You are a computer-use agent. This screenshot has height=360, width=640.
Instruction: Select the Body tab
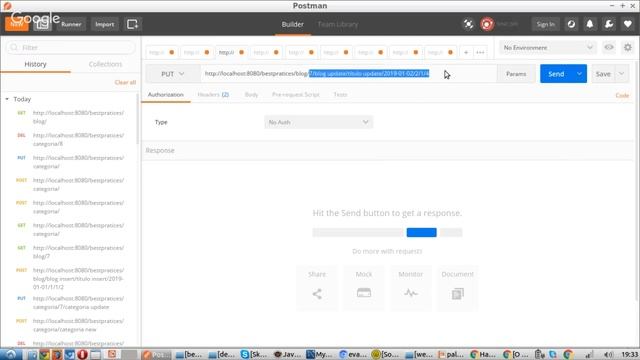pyautogui.click(x=251, y=95)
